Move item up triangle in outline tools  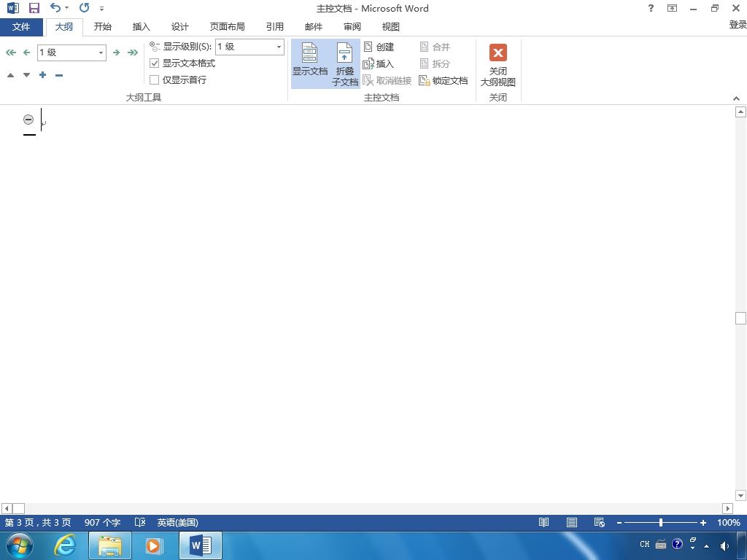point(10,75)
